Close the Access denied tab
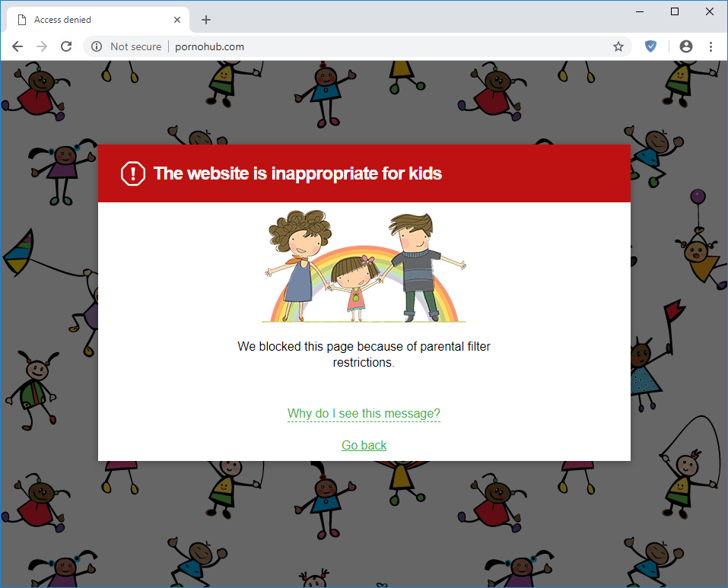Screen dimensions: 728x588 (178, 20)
